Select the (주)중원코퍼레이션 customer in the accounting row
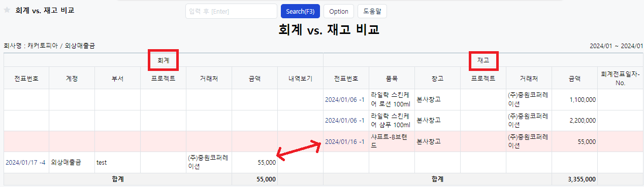The height and width of the screenshot is (187, 644). tap(209, 162)
